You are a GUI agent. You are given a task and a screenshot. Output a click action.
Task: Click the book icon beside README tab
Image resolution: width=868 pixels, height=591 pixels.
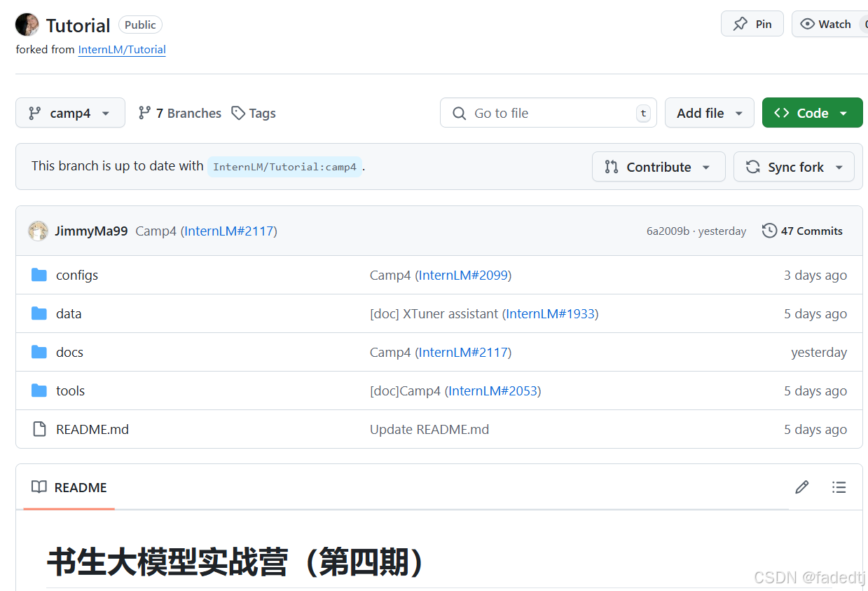pos(39,487)
